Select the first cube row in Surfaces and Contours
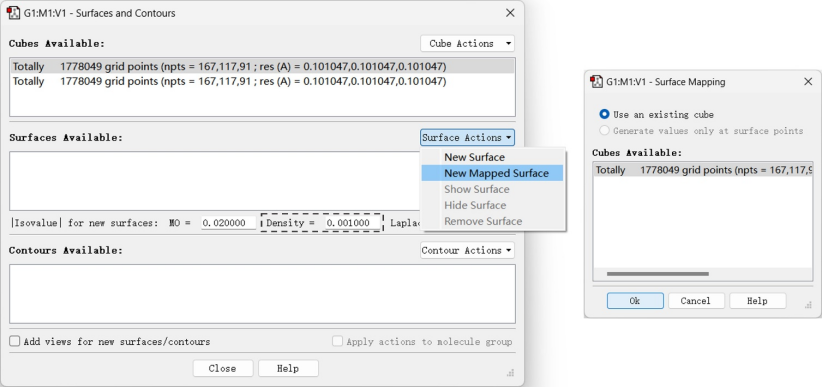 (262, 67)
